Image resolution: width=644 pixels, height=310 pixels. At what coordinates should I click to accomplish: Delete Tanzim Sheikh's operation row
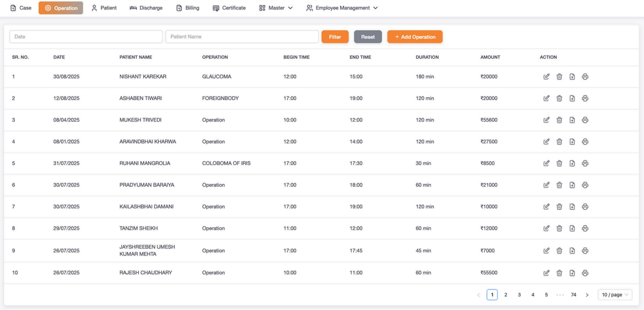click(559, 228)
